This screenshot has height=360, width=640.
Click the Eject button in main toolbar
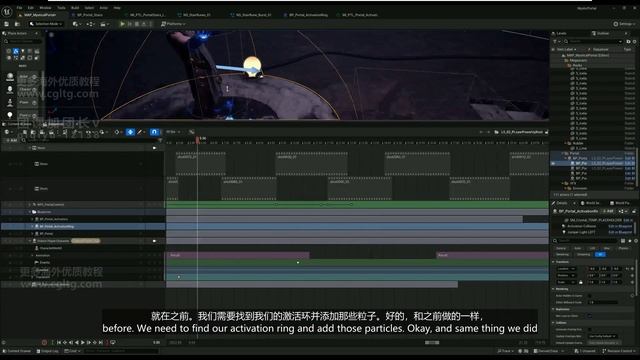coord(144,24)
